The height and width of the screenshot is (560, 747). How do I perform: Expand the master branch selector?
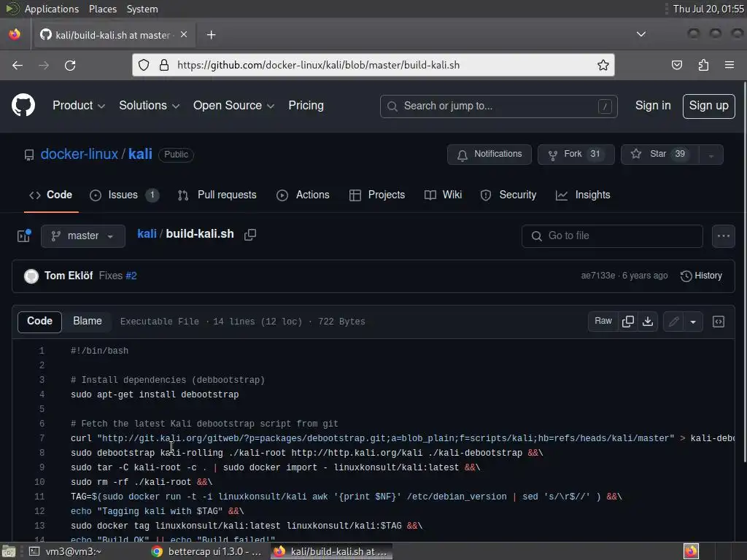(83, 236)
